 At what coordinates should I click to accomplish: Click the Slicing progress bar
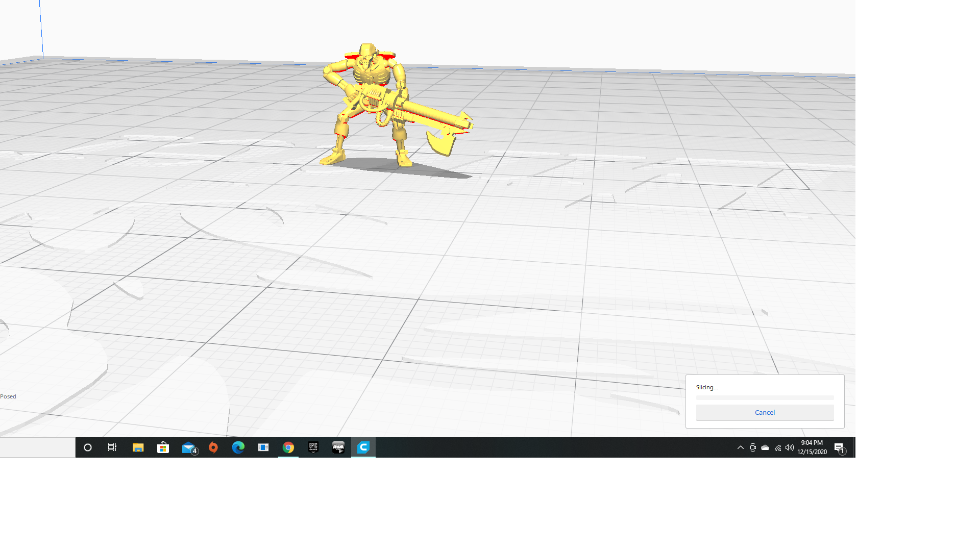764,398
